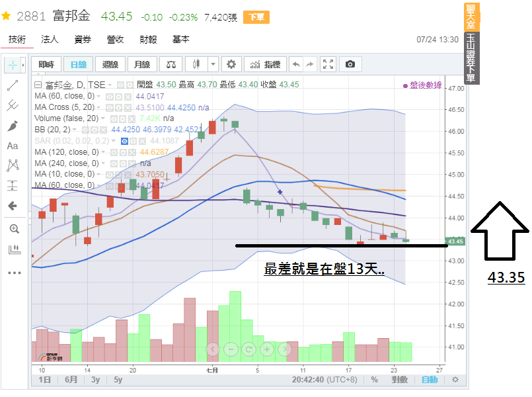Select the Aa text annotation tool
The image size is (532, 397).
(13, 146)
